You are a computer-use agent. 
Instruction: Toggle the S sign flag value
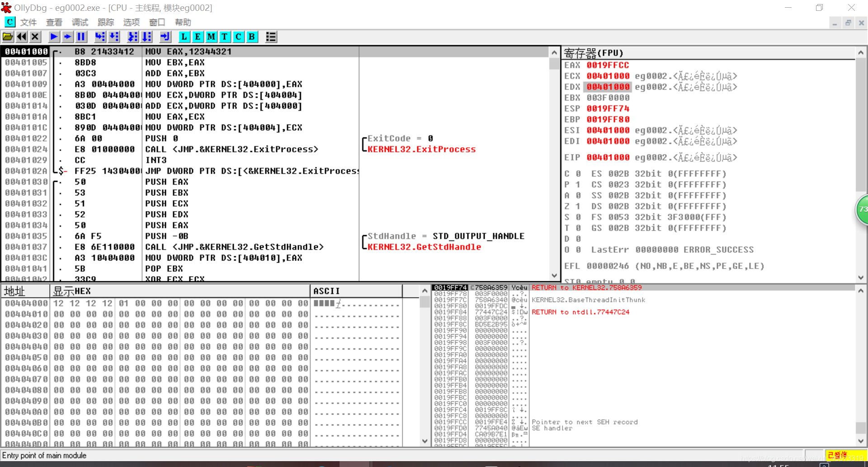point(578,217)
